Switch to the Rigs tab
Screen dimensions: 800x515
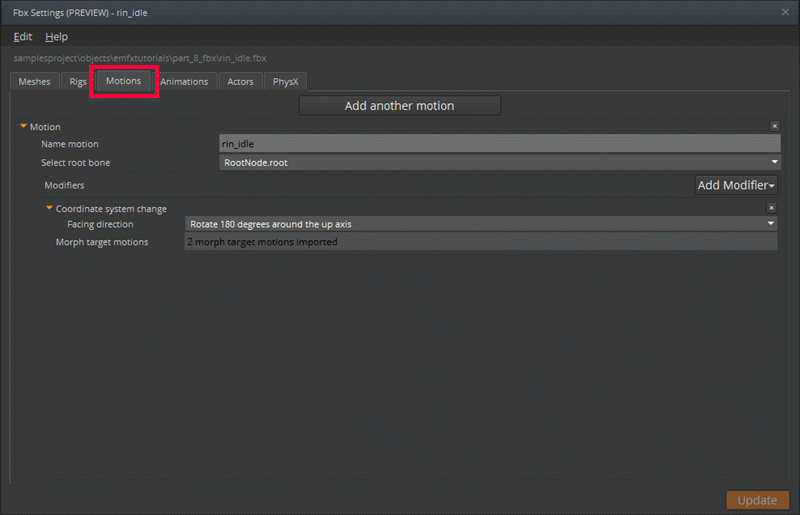(x=78, y=82)
